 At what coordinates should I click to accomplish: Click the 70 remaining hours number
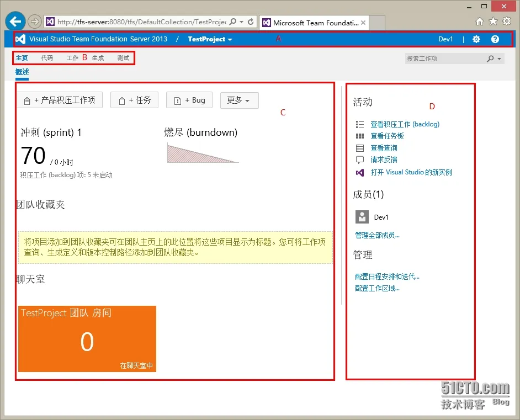pos(33,156)
